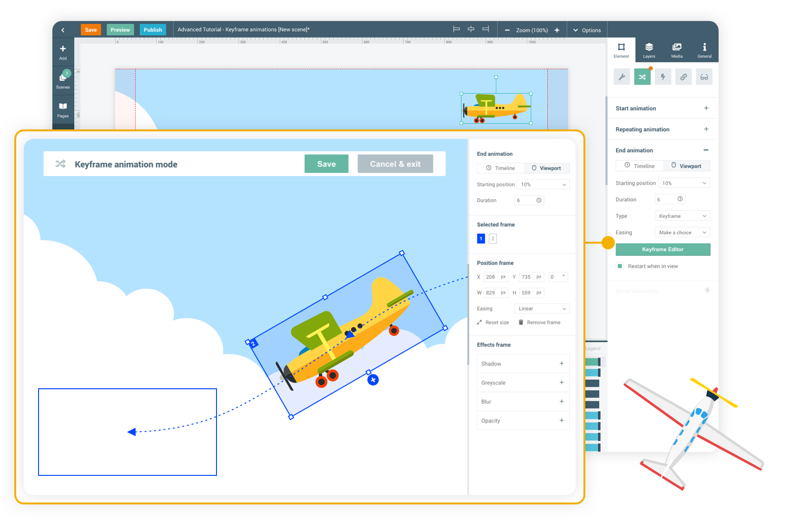Select Viewport mode in End animation

pyautogui.click(x=686, y=166)
